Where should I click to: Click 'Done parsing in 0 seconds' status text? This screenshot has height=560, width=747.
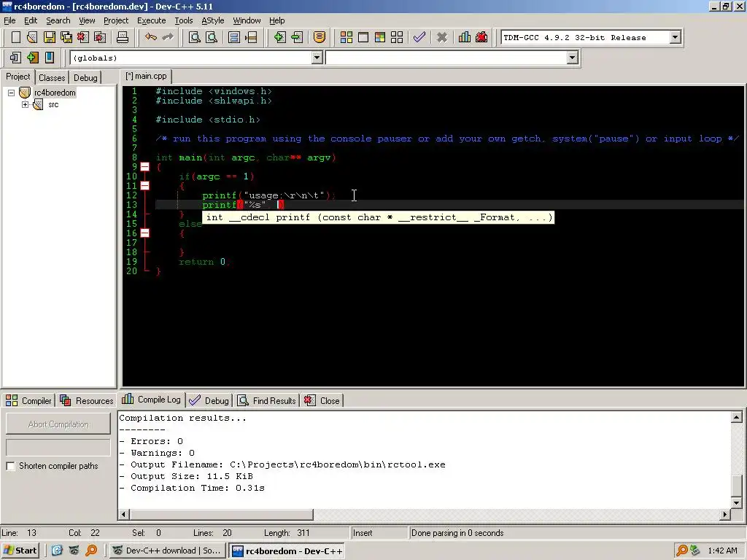pyautogui.click(x=457, y=533)
